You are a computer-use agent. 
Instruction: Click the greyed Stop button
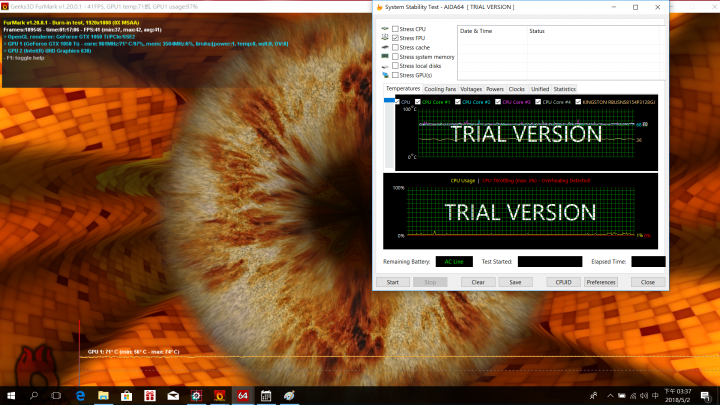[x=430, y=282]
